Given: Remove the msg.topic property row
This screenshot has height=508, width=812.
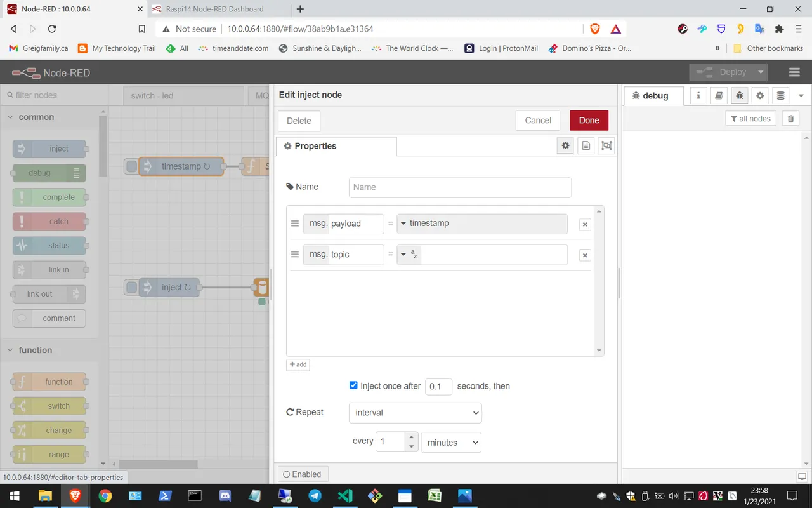Looking at the screenshot, I should 585,255.
